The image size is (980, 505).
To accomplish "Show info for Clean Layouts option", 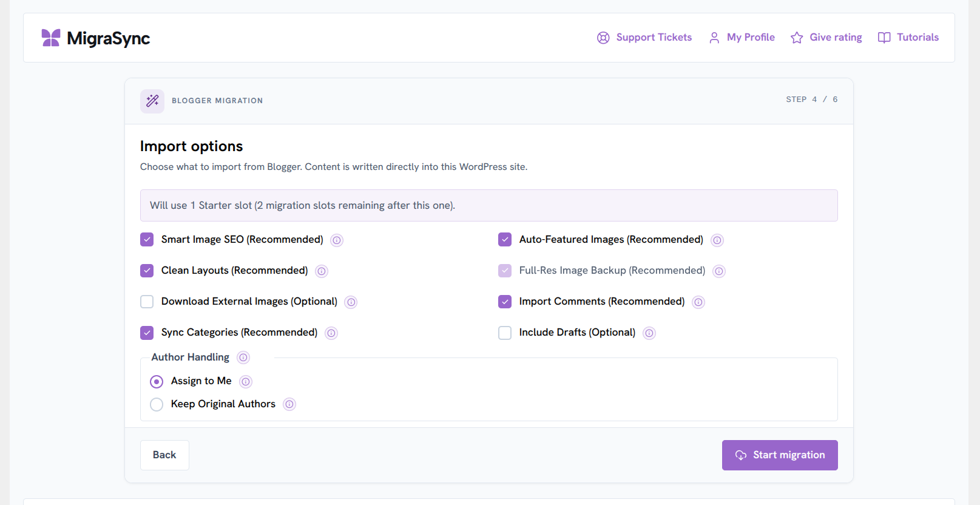I will [x=322, y=271].
